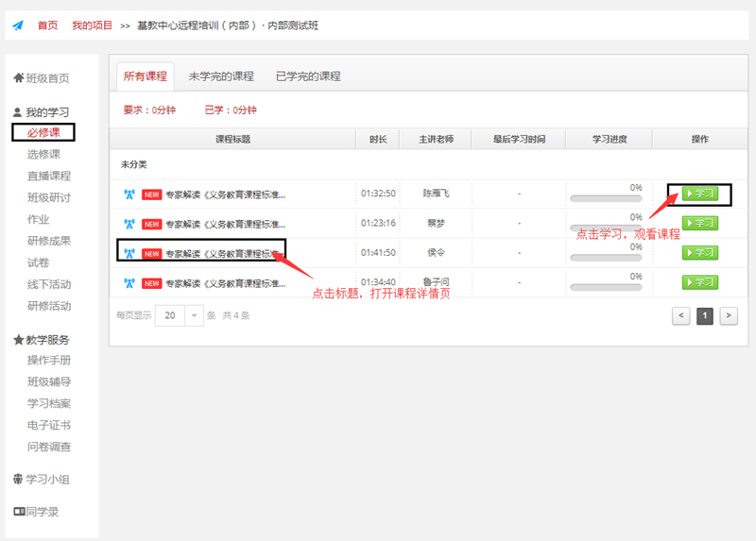Image resolution: width=756 pixels, height=541 pixels.
Task: Click progress bar of 鲁子问 course
Action: click(x=606, y=287)
